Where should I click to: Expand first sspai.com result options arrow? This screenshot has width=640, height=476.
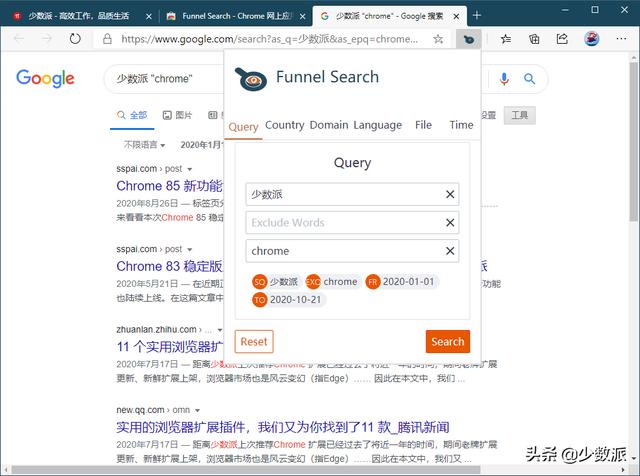click(189, 169)
